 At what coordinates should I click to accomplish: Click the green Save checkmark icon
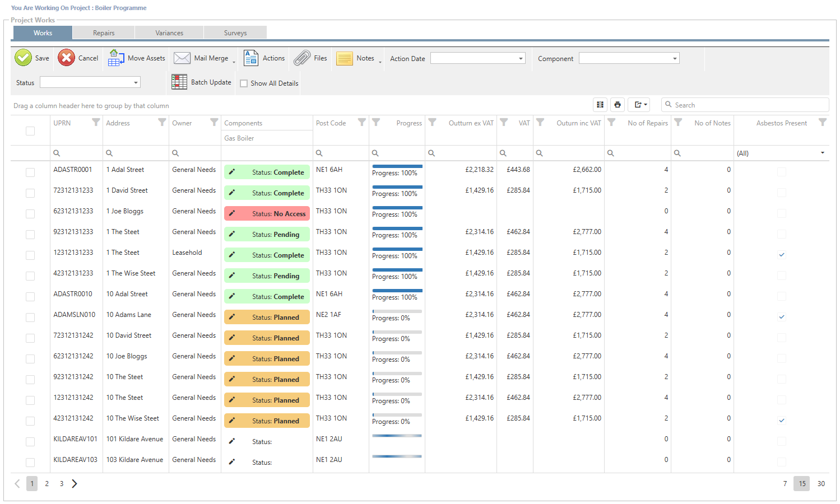click(x=23, y=58)
